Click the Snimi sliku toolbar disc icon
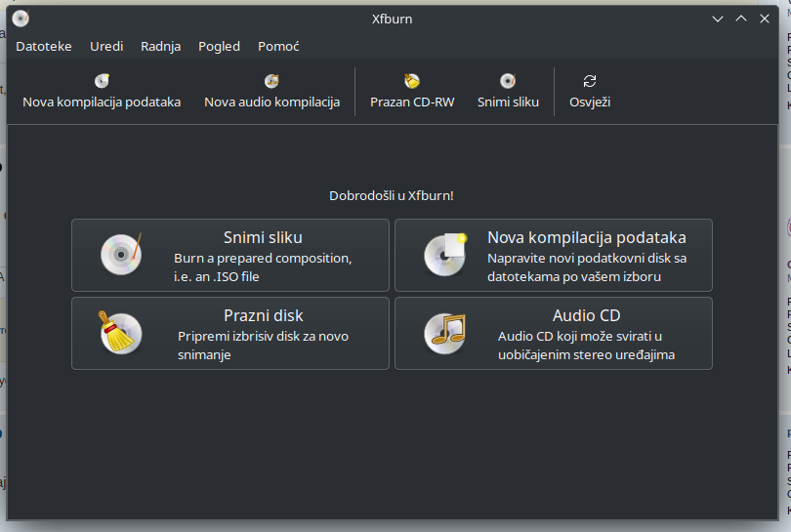Viewport: 791px width, 532px height. [x=508, y=81]
